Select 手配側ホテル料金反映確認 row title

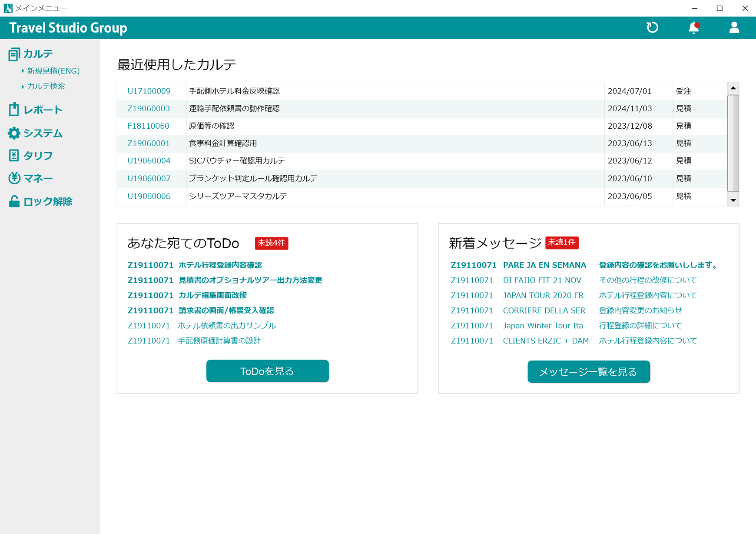point(234,91)
